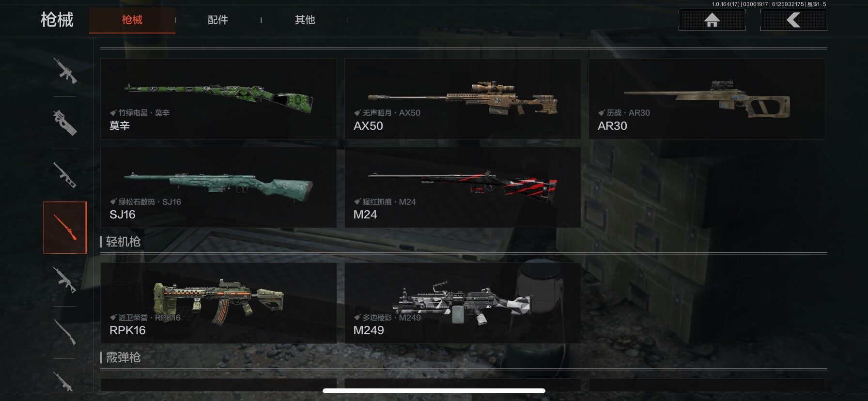Open the bottom-most weapon category sidebar icon
Screen dimensions: 868x401
tap(65, 382)
